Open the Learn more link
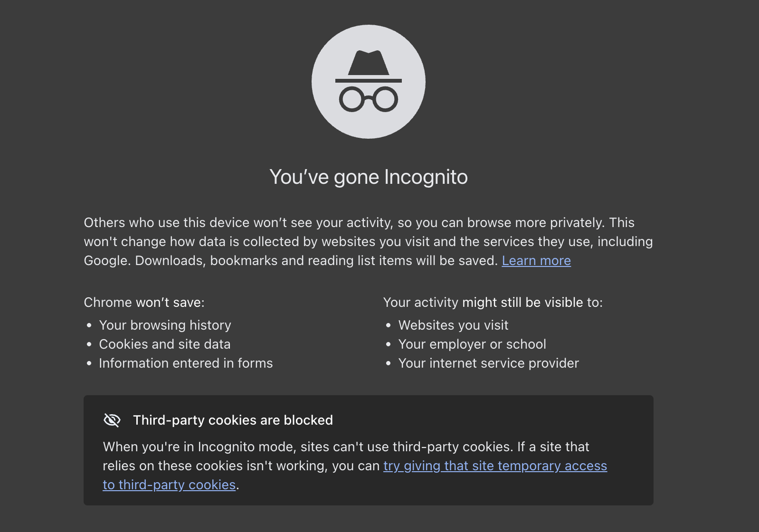 point(536,260)
